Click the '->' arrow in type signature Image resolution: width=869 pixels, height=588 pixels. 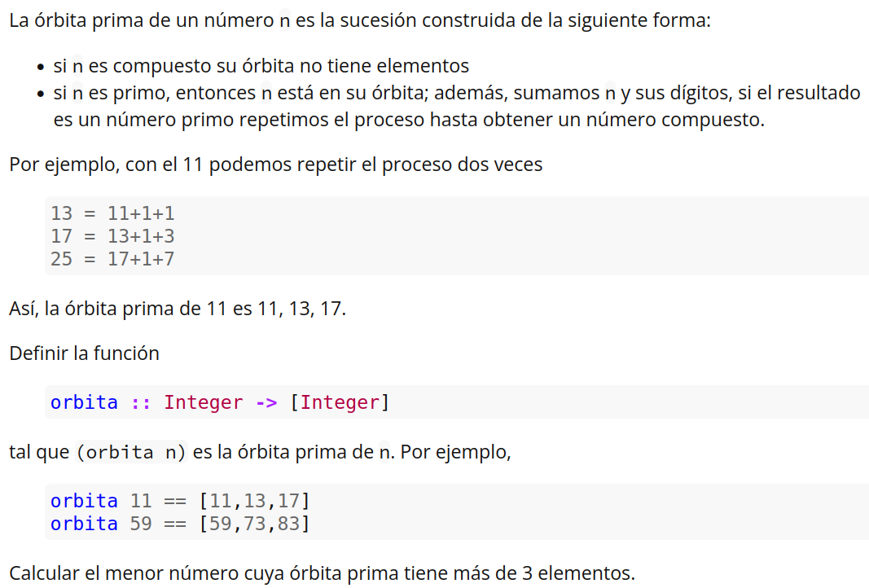[x=266, y=402]
